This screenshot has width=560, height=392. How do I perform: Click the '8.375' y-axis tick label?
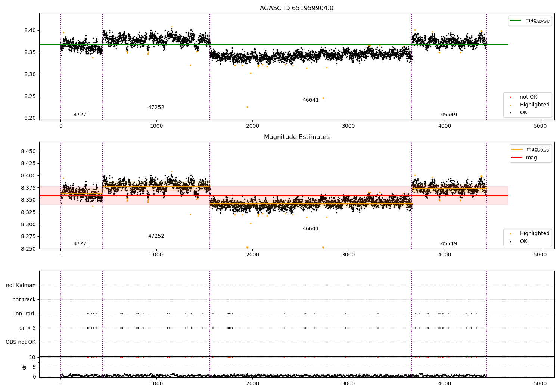pos(28,188)
